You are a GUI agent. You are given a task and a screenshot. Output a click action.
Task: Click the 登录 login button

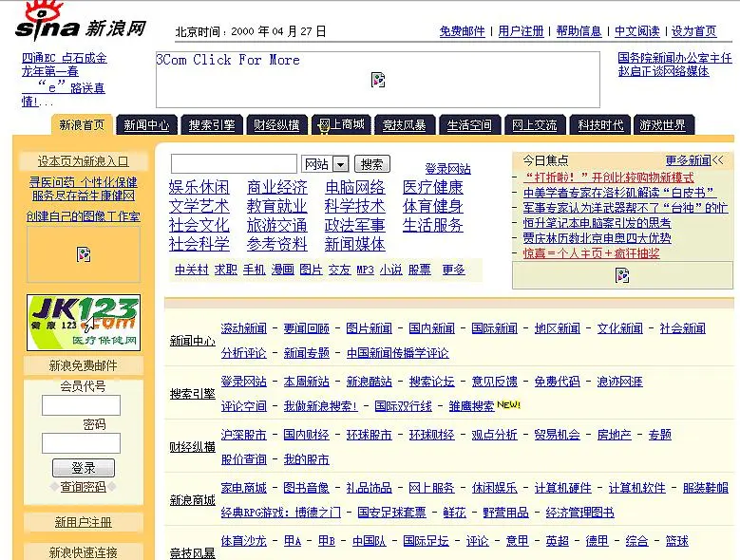point(84,468)
